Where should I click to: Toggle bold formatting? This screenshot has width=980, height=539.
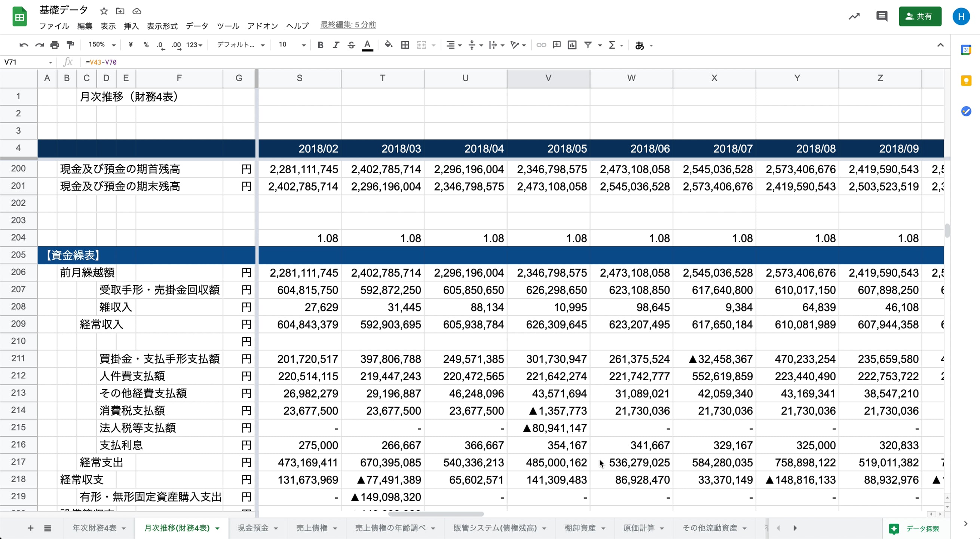(x=320, y=45)
